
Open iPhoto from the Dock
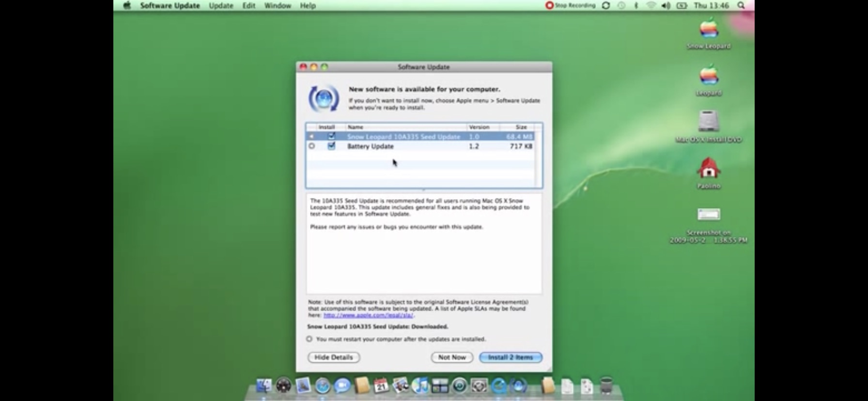point(401,386)
